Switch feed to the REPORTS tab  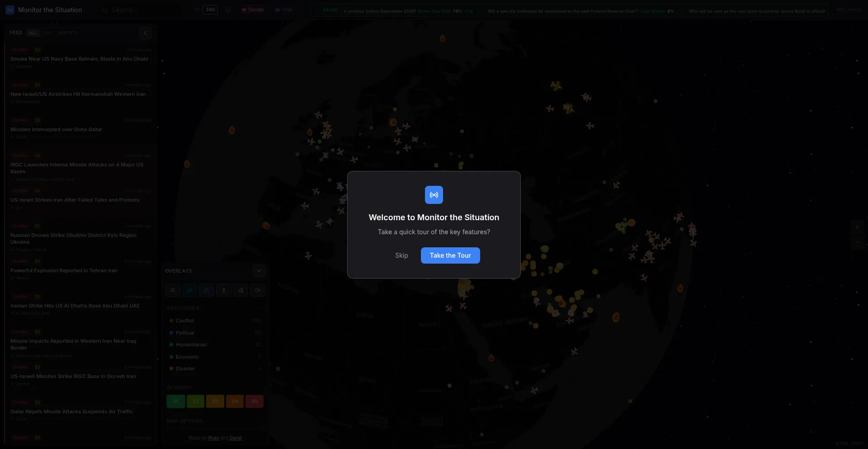point(68,33)
